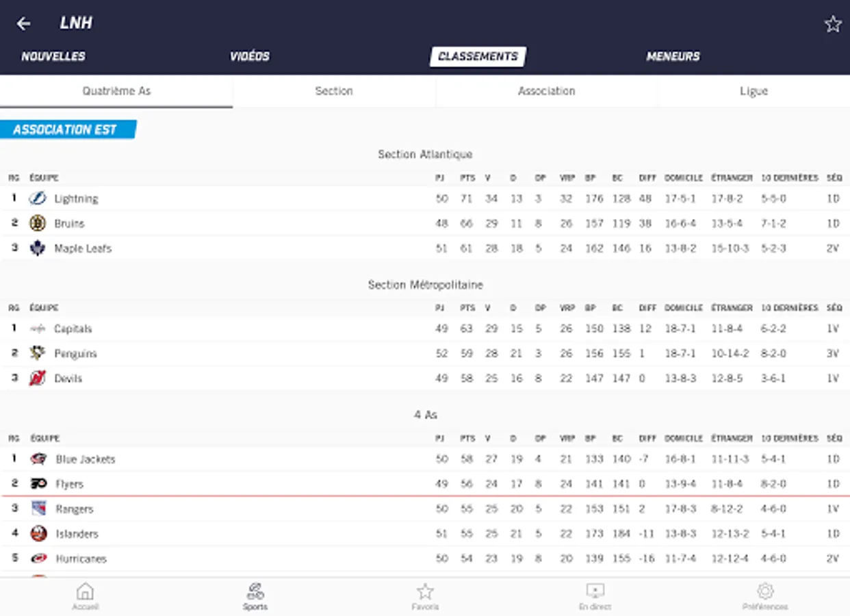Tap the Maple Leafs team logo

(37, 248)
